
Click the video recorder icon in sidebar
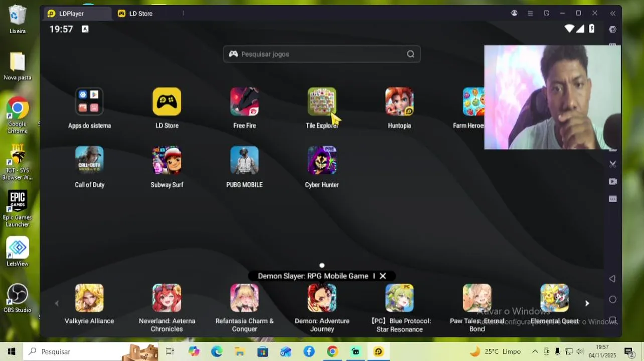pyautogui.click(x=613, y=182)
